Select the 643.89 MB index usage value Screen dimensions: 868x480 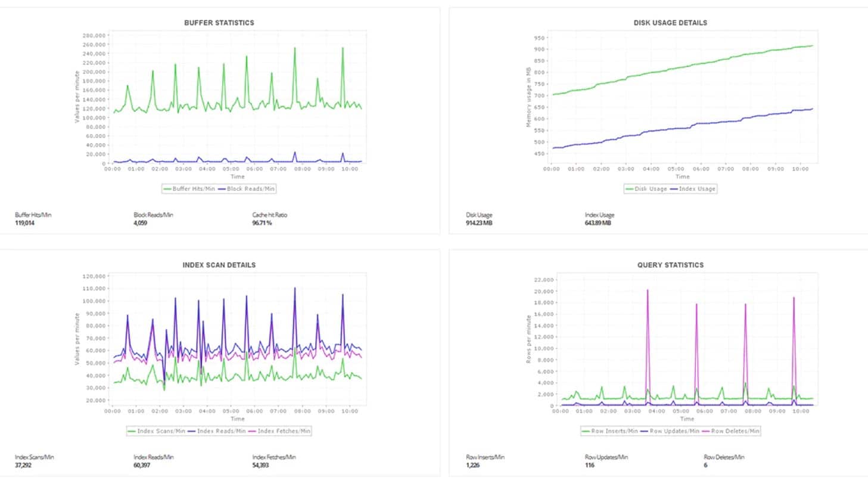598,223
